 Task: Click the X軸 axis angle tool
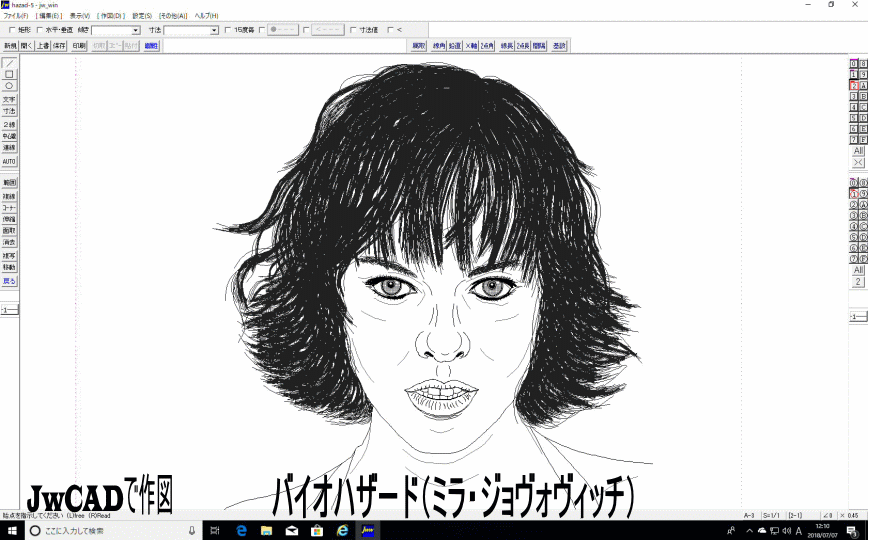pyautogui.click(x=471, y=46)
